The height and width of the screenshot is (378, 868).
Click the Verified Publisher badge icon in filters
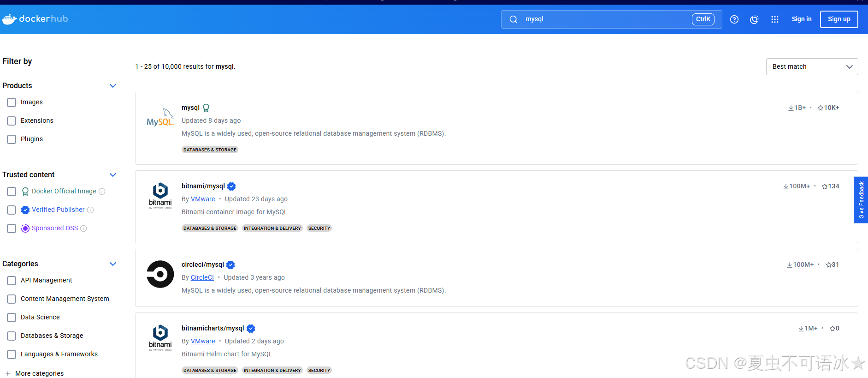[x=25, y=210]
